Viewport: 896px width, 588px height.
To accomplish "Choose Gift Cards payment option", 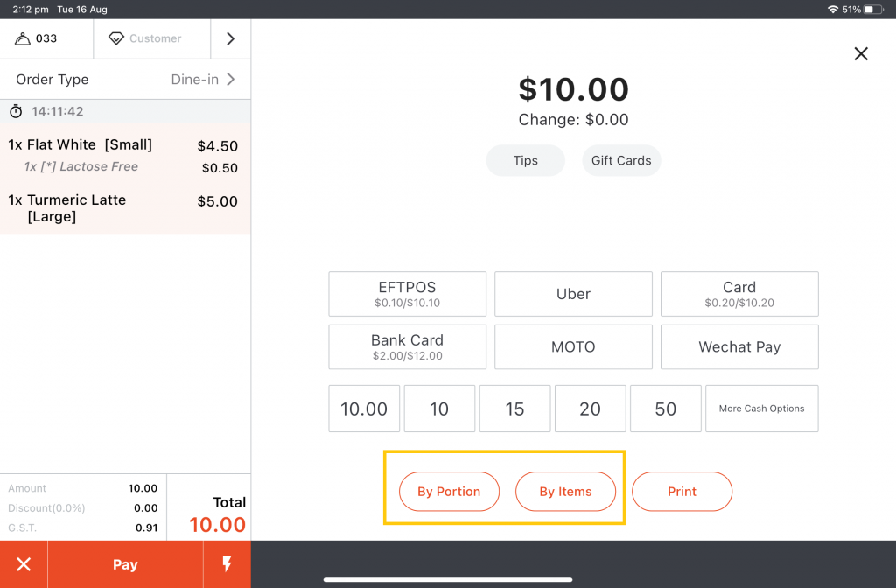I will (x=621, y=161).
